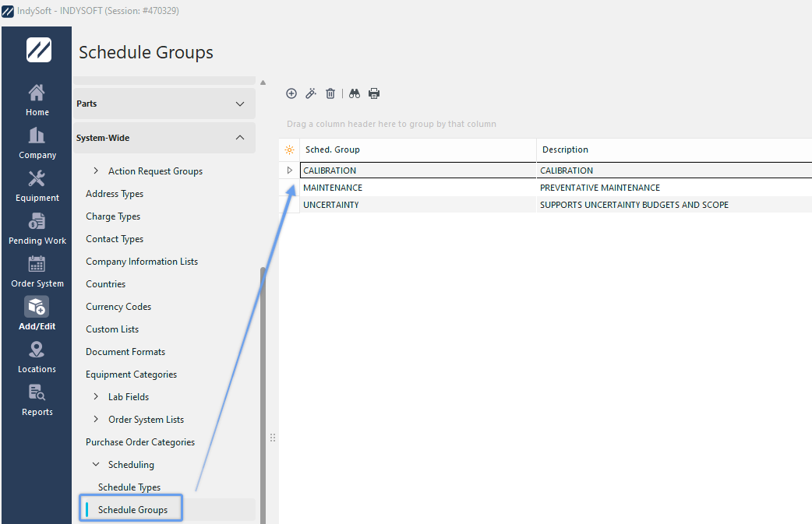Sort by Sched. Group column header

click(418, 150)
